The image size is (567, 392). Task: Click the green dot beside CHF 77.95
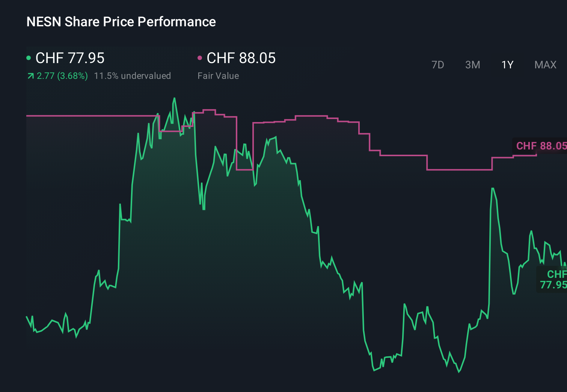(29, 58)
